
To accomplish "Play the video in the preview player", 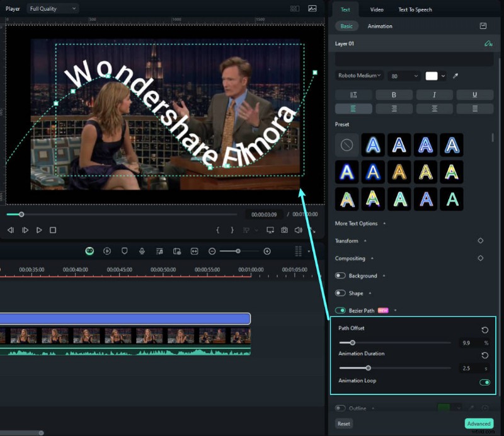I will click(39, 230).
